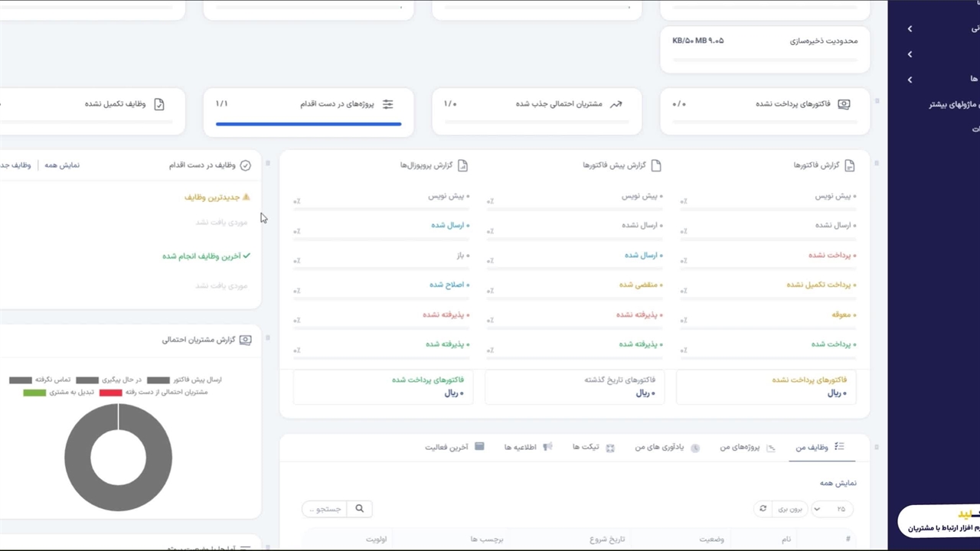Click the invoices report (گزارش فاکتورها) icon
Viewport: 980px width, 551px height.
[x=849, y=165]
